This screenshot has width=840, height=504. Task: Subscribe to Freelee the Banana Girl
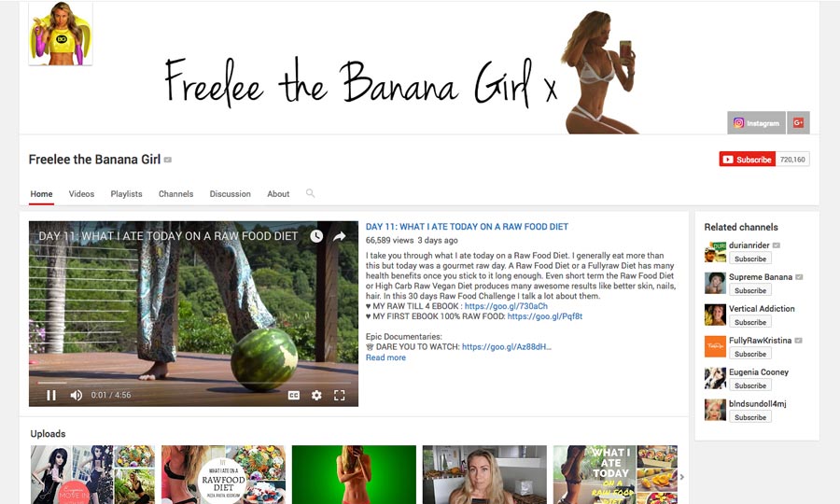[748, 159]
